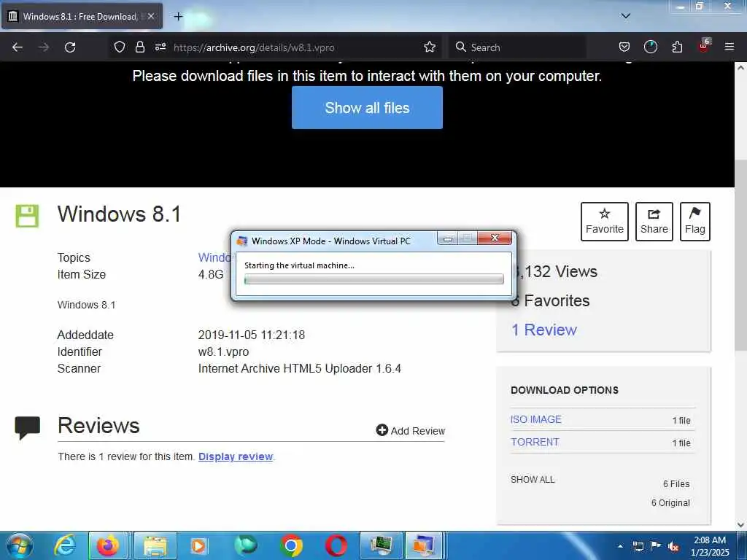Click the 6 Files count text
747x560 pixels.
[x=676, y=484]
